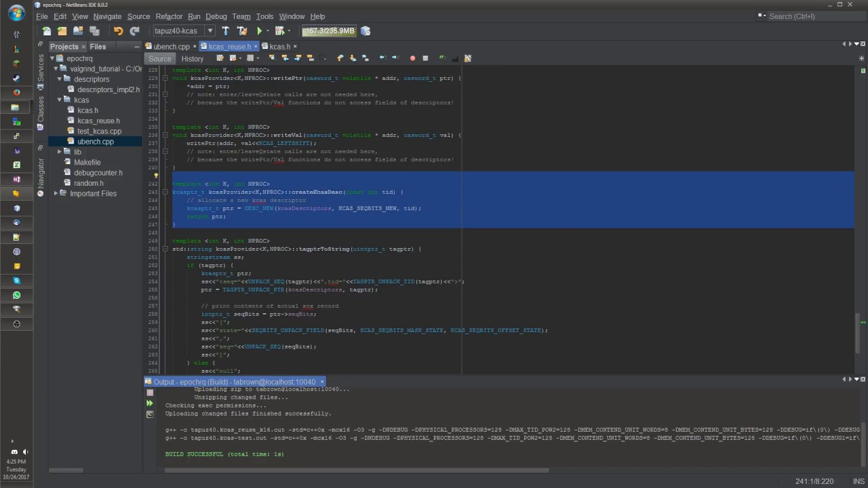Viewport: 868px width, 488px height.
Task: Switch to the ubench.cpp editor tab
Action: point(172,47)
